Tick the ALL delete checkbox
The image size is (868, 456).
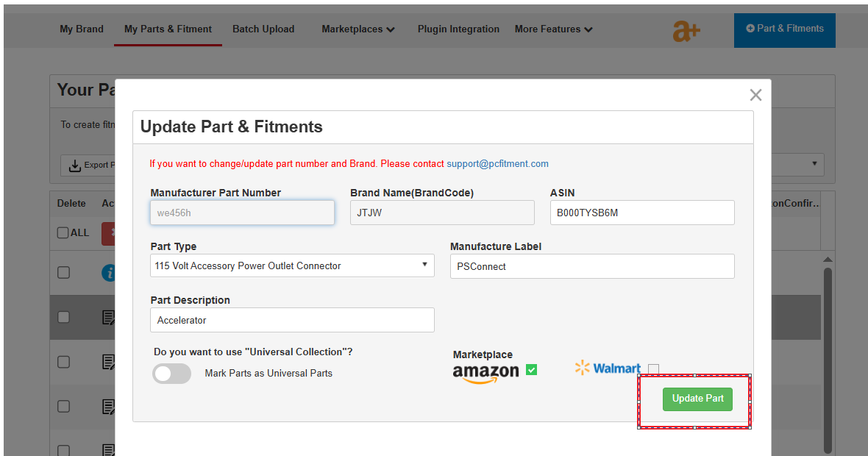(x=63, y=233)
